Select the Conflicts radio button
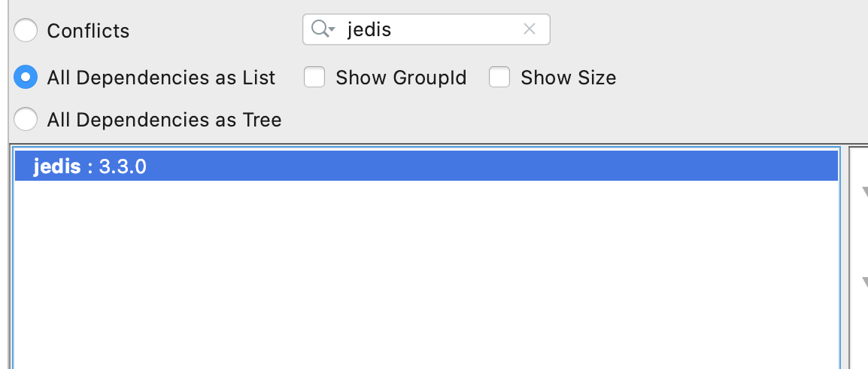This screenshot has height=369, width=868. pyautogui.click(x=26, y=30)
